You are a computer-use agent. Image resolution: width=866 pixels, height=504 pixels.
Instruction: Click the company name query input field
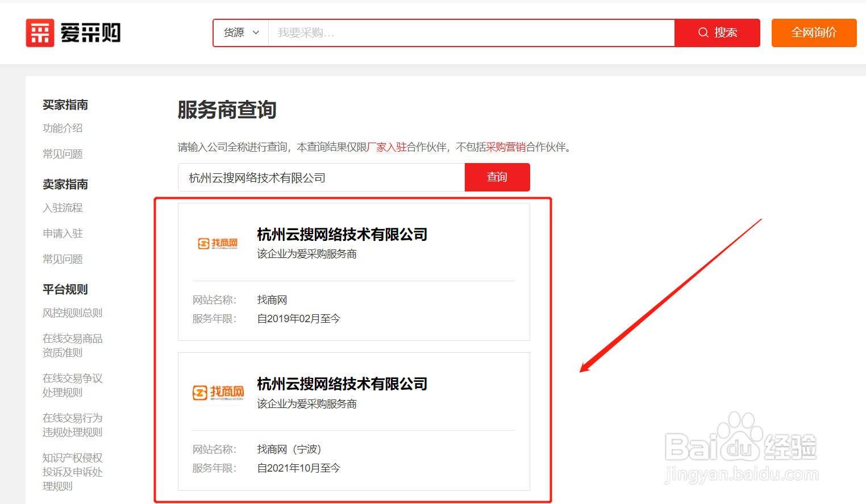pyautogui.click(x=321, y=177)
